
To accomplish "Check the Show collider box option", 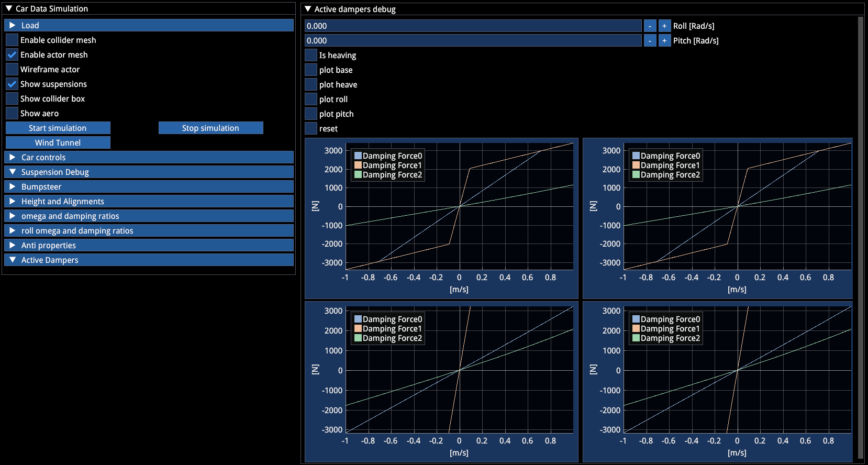I will click(12, 98).
